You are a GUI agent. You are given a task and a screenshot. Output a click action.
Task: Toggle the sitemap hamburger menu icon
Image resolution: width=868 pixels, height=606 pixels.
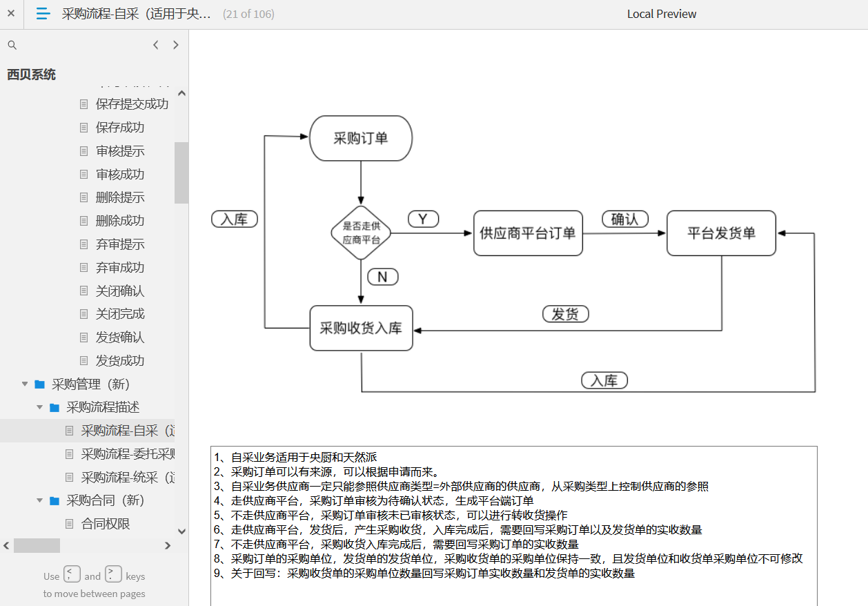pyautogui.click(x=43, y=13)
